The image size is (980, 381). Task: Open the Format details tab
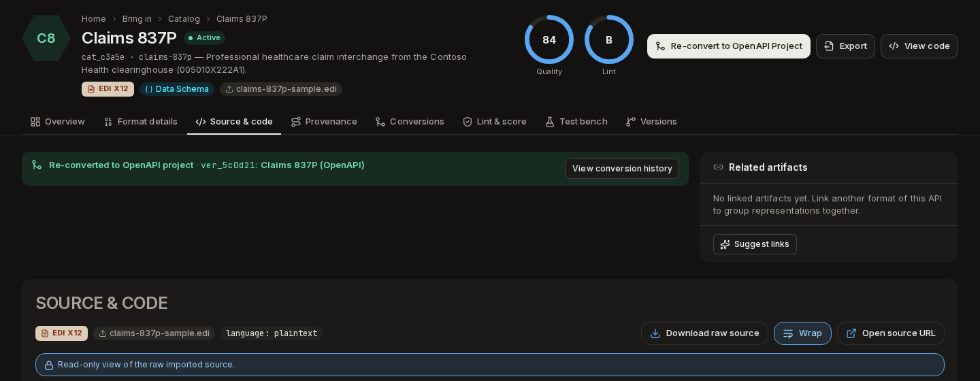(140, 122)
